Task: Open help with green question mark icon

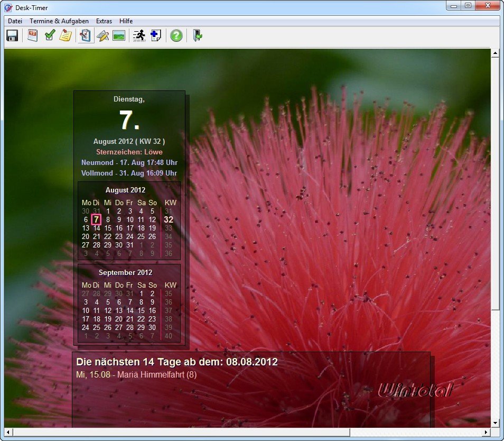Action: [176, 35]
